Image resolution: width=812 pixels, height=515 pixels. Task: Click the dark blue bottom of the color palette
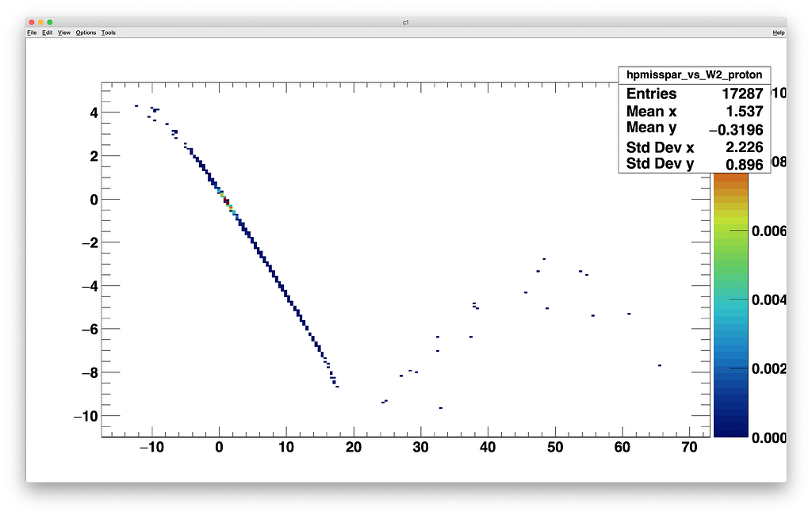[x=730, y=428]
